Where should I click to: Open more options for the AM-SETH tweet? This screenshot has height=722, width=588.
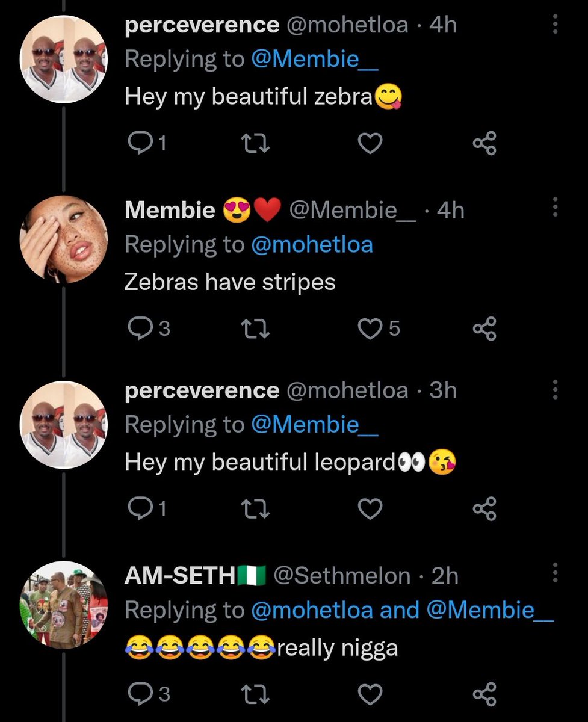555,573
